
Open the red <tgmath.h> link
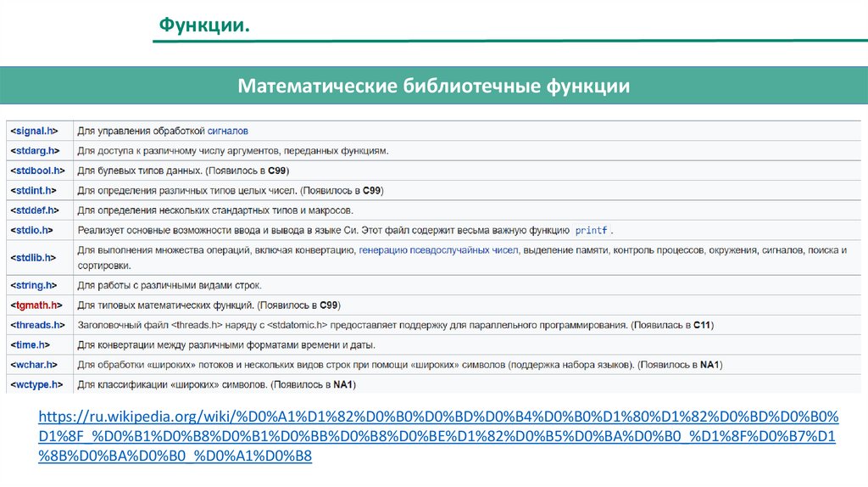(x=36, y=305)
